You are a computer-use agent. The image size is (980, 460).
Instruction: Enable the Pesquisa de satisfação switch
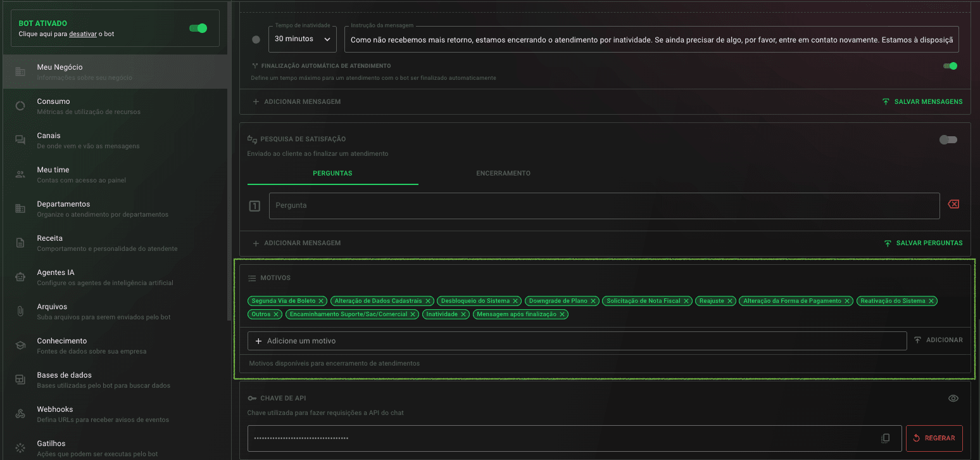(948, 139)
